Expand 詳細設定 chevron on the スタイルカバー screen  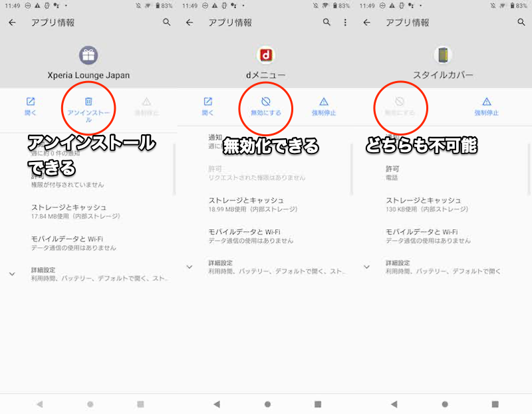click(366, 267)
